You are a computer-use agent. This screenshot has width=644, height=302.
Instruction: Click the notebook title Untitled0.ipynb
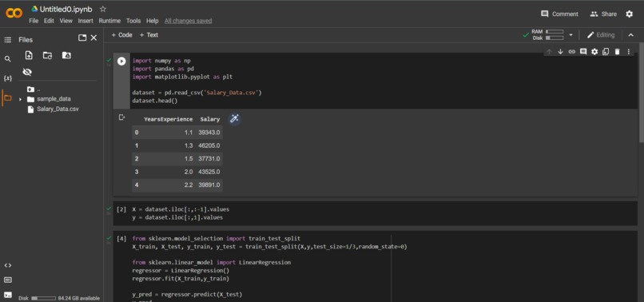(66, 9)
